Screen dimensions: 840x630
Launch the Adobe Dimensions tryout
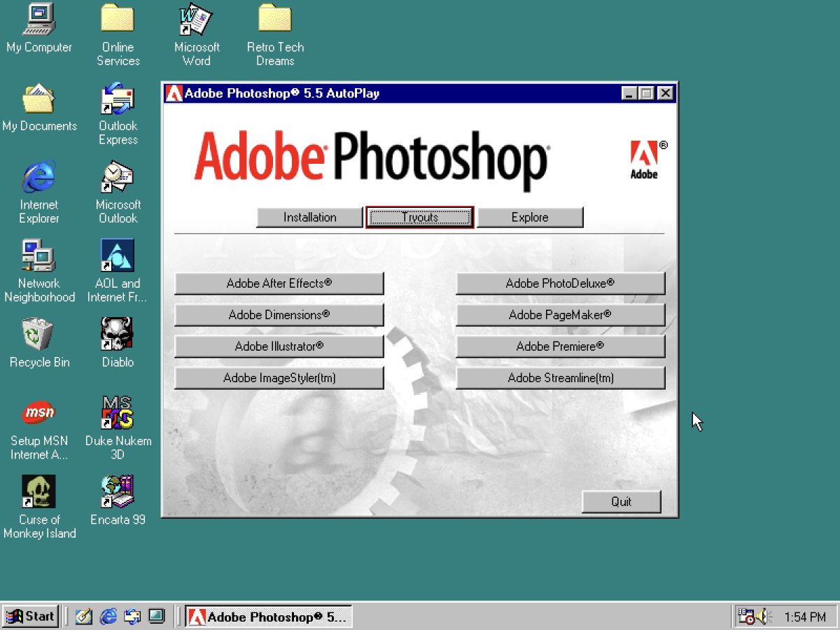coord(279,315)
